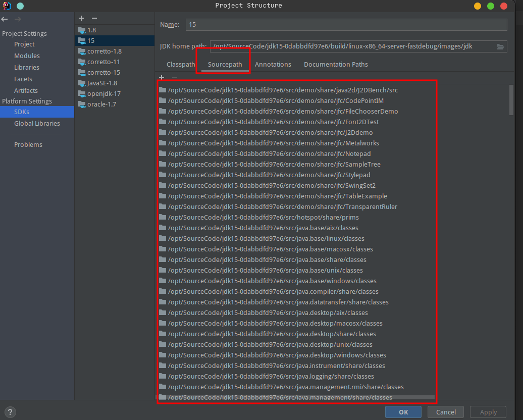Switch to the Sourcepath tab
Image resolution: width=523 pixels, height=420 pixels.
point(225,65)
